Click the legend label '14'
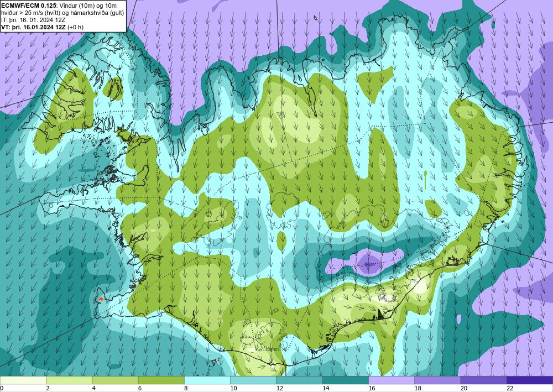This screenshot has width=553, height=392. 326,388
